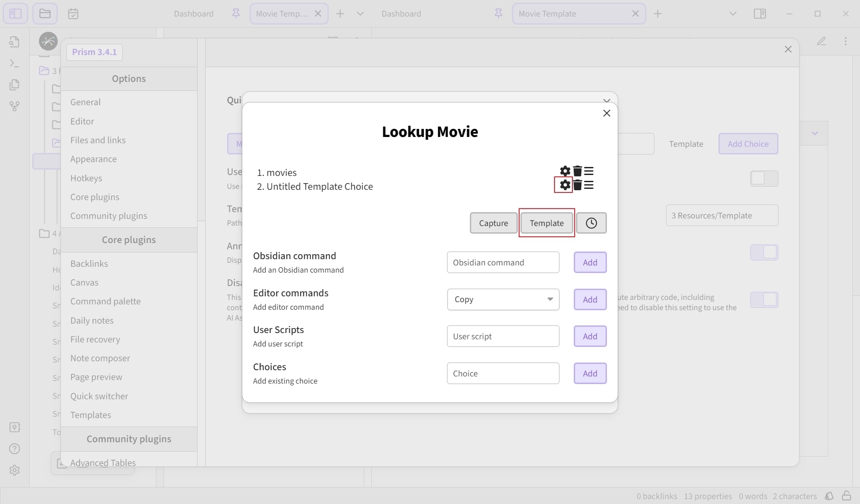Open settings gear for movies choice
This screenshot has height=504, width=860.
(x=565, y=171)
